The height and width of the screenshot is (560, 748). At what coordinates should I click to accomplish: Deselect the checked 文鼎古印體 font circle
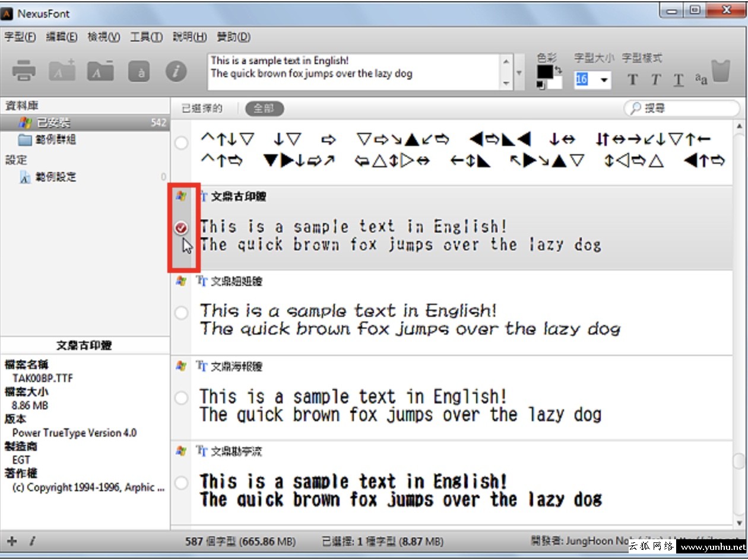[x=182, y=227]
